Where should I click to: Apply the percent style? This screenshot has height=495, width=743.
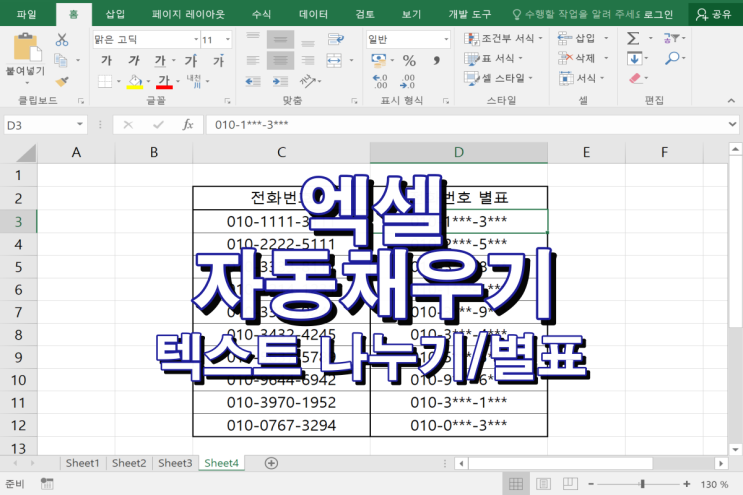pos(409,60)
